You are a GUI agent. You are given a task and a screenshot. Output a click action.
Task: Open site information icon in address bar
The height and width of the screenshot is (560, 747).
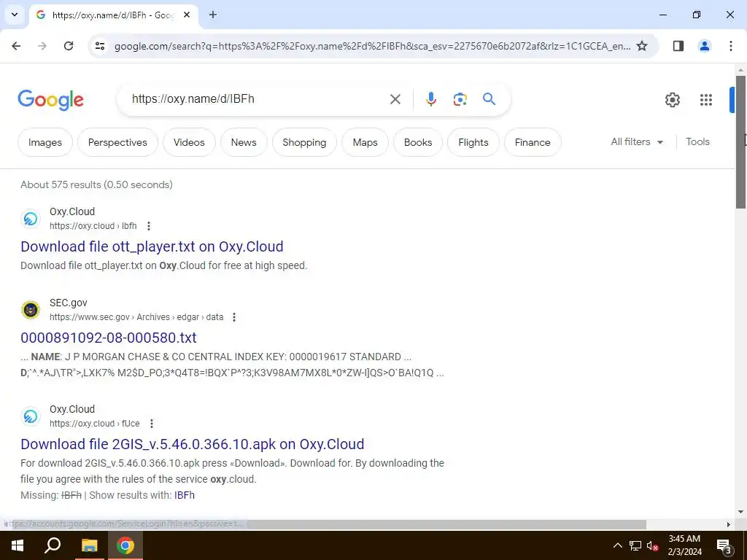tap(100, 46)
